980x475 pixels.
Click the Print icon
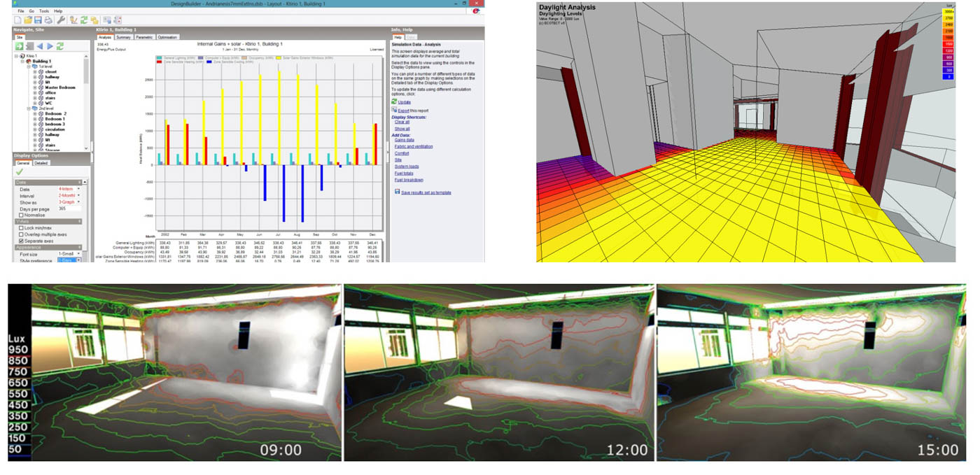(48, 19)
